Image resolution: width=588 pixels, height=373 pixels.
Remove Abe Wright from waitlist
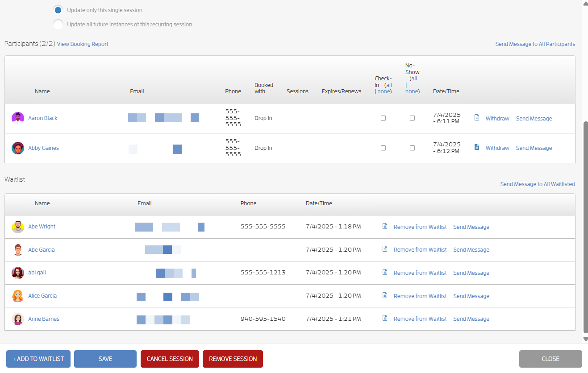[420, 227]
